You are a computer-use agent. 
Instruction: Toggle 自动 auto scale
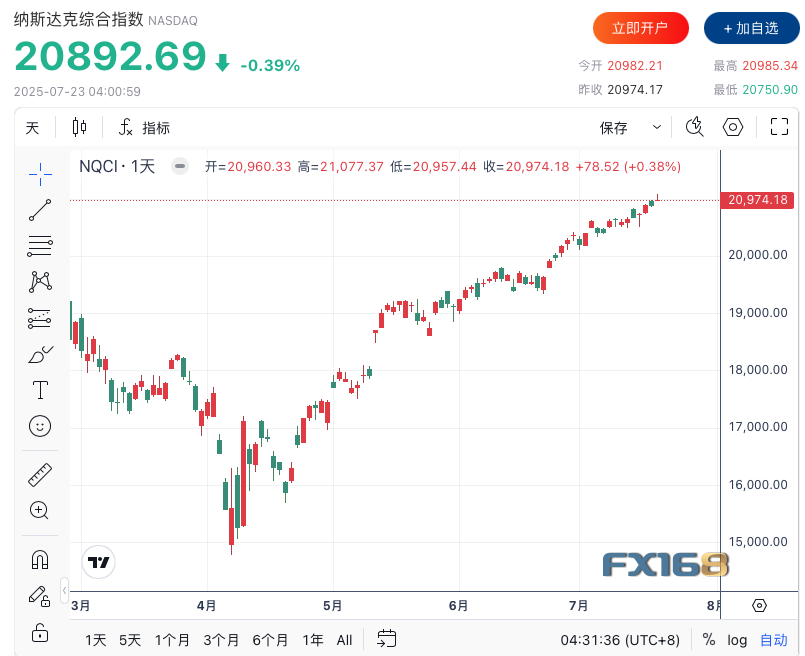pyautogui.click(x=774, y=639)
